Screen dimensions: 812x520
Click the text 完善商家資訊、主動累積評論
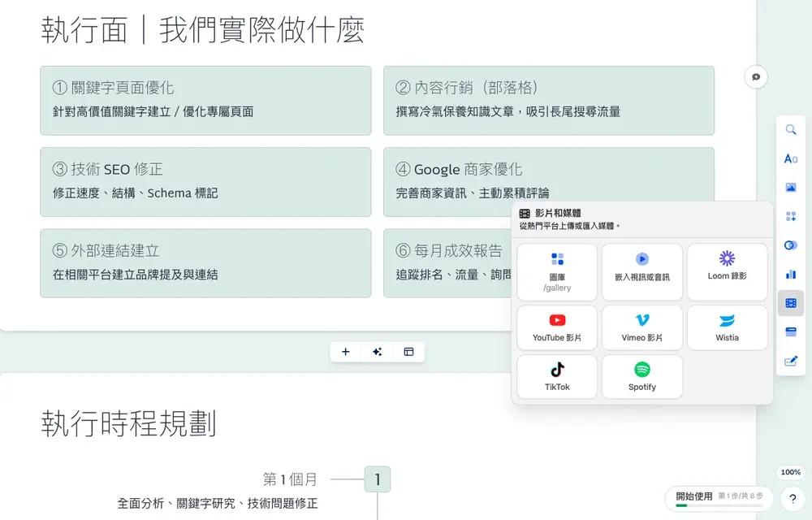click(x=473, y=193)
